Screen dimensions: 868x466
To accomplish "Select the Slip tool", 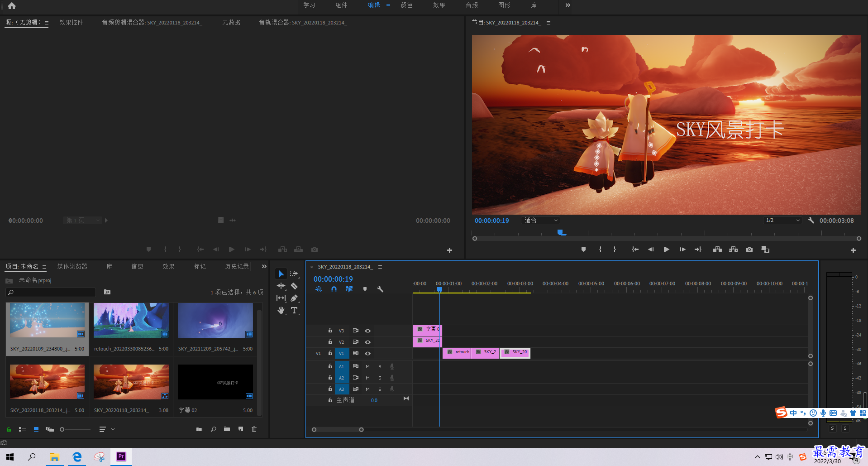I will [281, 298].
